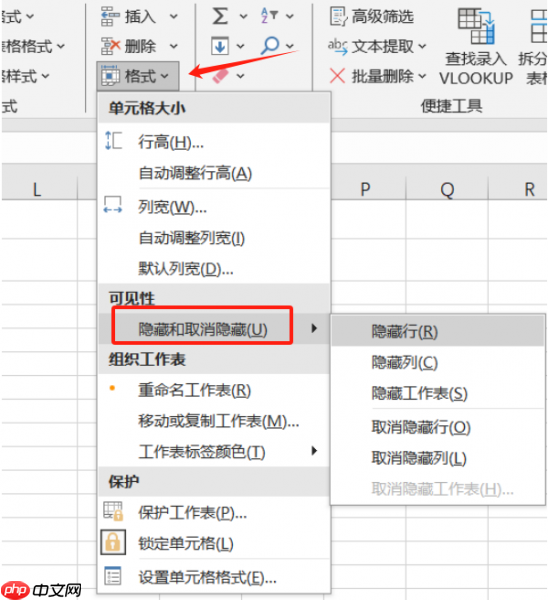Click the Format Cells list icon
This screenshot has width=548, height=600.
[113, 576]
